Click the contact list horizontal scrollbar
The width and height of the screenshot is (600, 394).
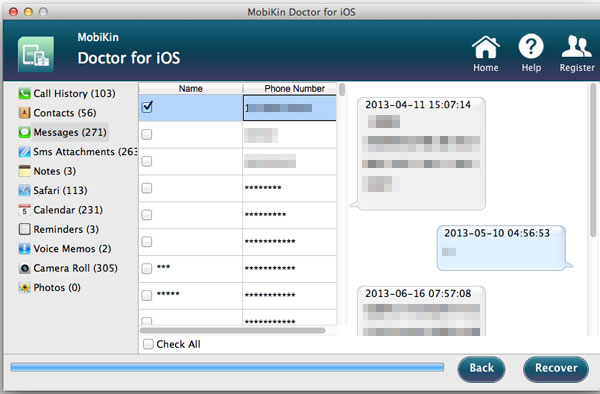233,331
